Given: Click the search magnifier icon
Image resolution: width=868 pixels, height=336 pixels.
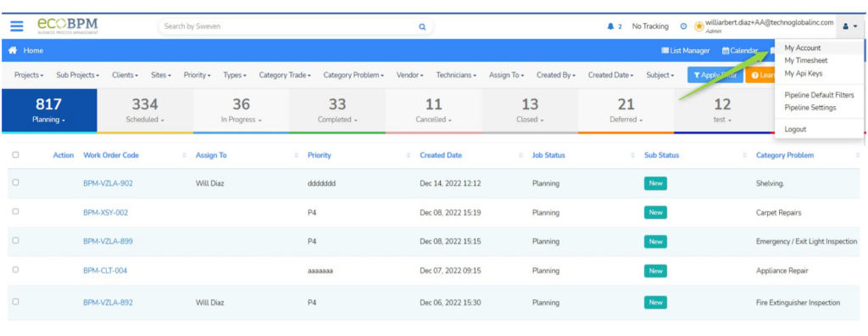Looking at the screenshot, I should coord(422,26).
